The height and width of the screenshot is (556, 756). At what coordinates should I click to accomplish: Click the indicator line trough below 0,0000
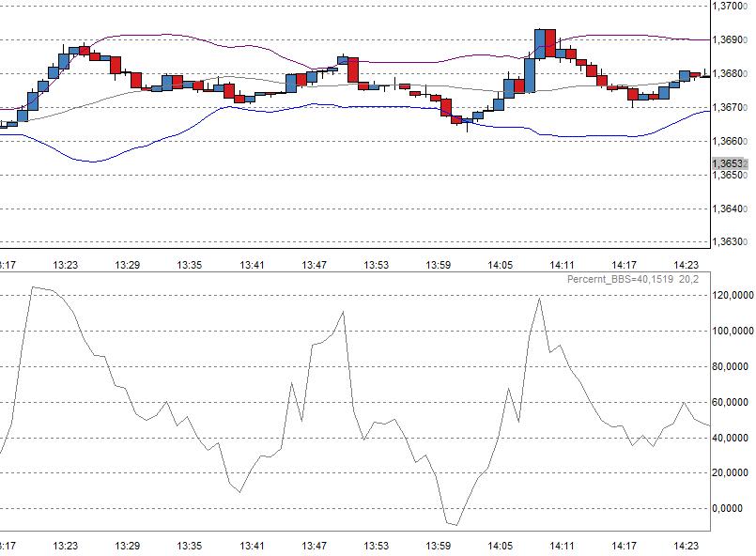point(456,524)
